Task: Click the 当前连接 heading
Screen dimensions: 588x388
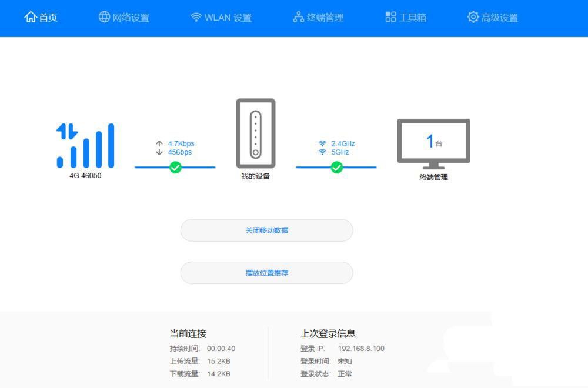Action: [188, 334]
